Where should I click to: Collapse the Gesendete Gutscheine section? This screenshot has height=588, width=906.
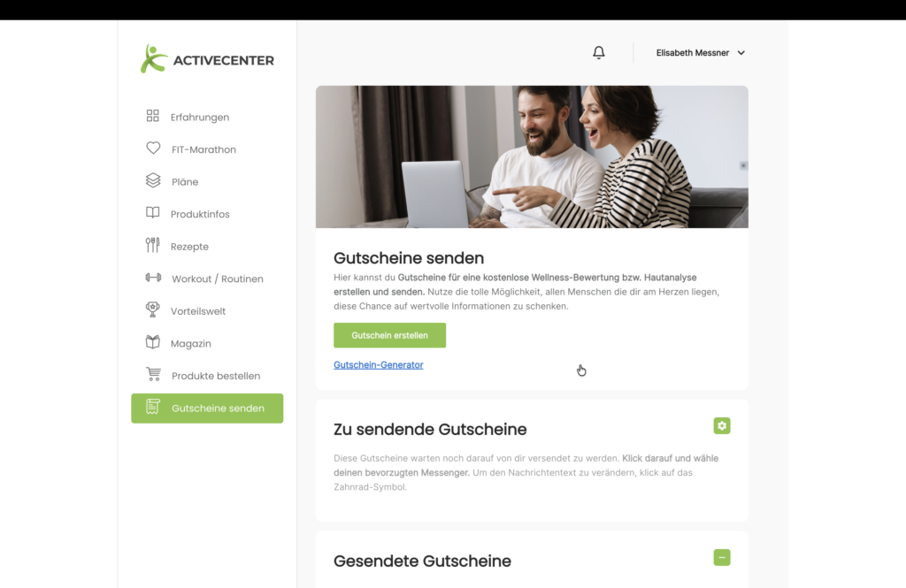[x=722, y=557]
